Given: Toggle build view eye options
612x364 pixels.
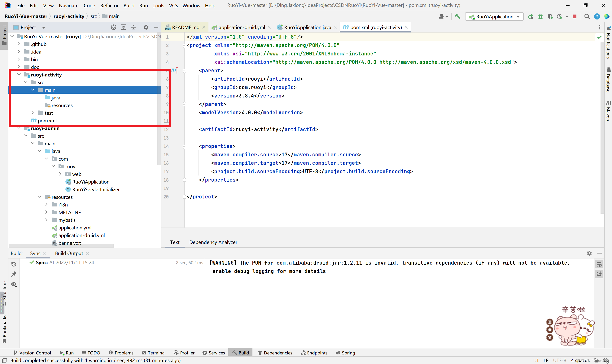Looking at the screenshot, I should point(14,284).
